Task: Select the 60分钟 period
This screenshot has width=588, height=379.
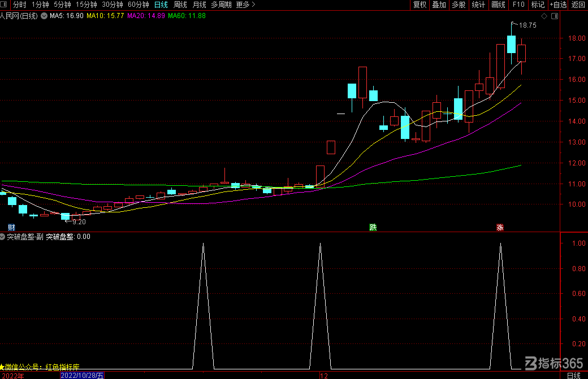Action: (x=139, y=5)
